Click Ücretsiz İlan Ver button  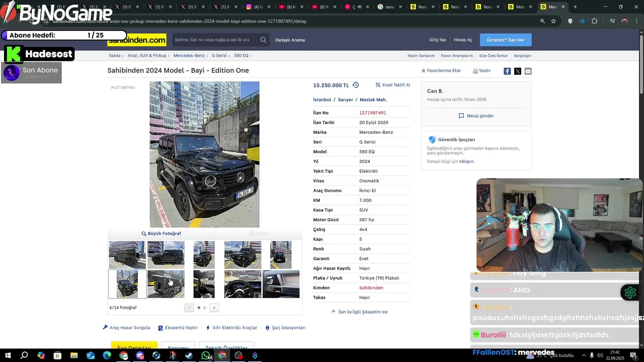[506, 40]
